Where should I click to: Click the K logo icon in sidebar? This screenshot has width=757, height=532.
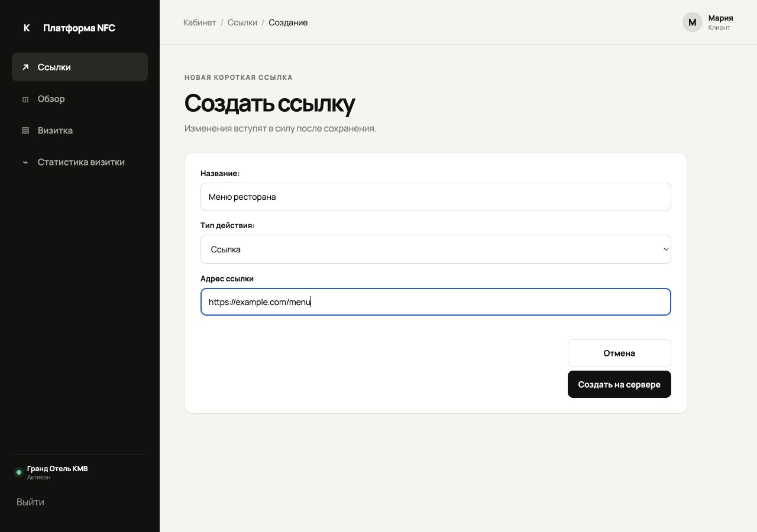tap(26, 28)
